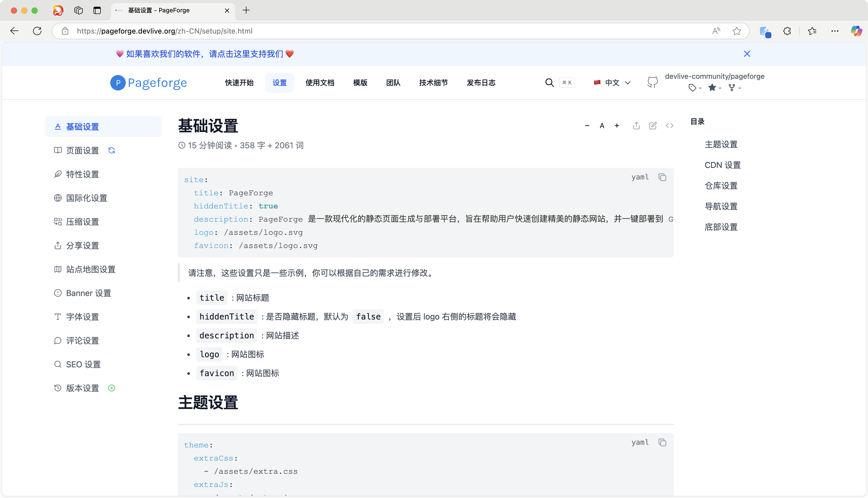Jump to 主题设置 in table of contents
Image resolution: width=868 pixels, height=498 pixels.
point(721,144)
